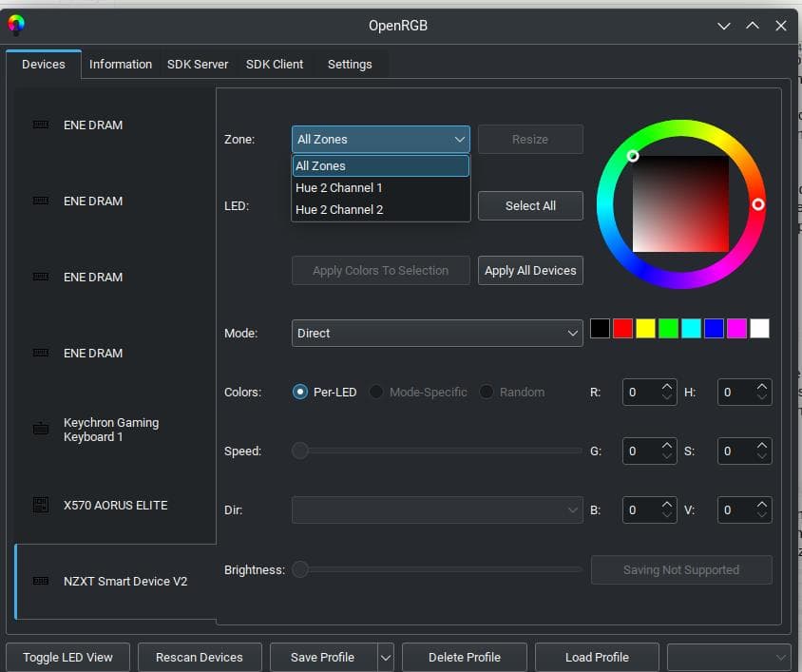Increase the V value with up arrow
The height and width of the screenshot is (672, 802).
[762, 504]
